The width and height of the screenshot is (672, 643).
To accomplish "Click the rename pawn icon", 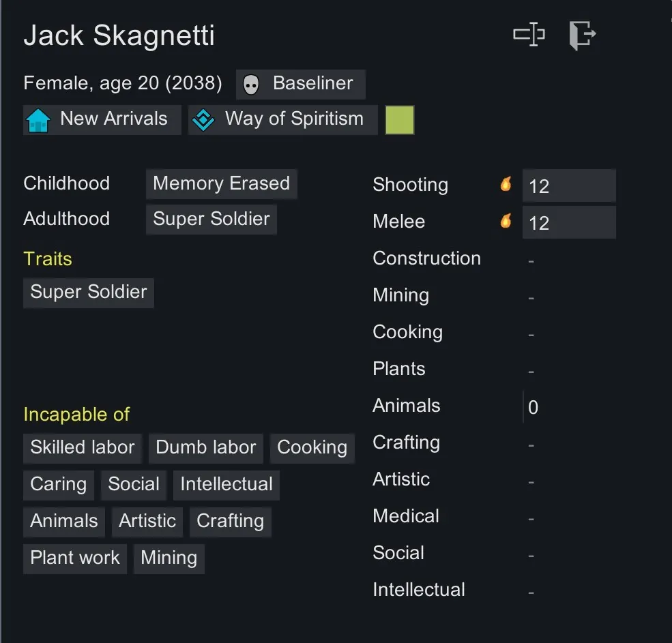I will click(x=529, y=34).
